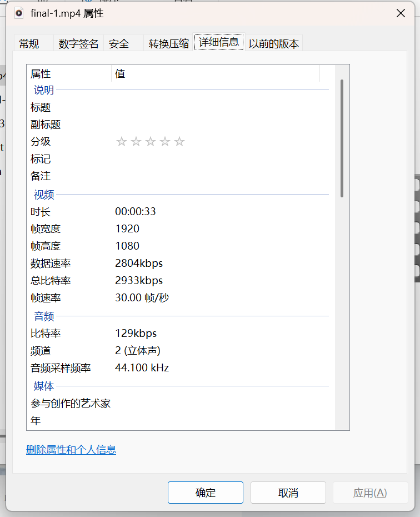Set rating to five stars
The image size is (420, 517).
(179, 142)
